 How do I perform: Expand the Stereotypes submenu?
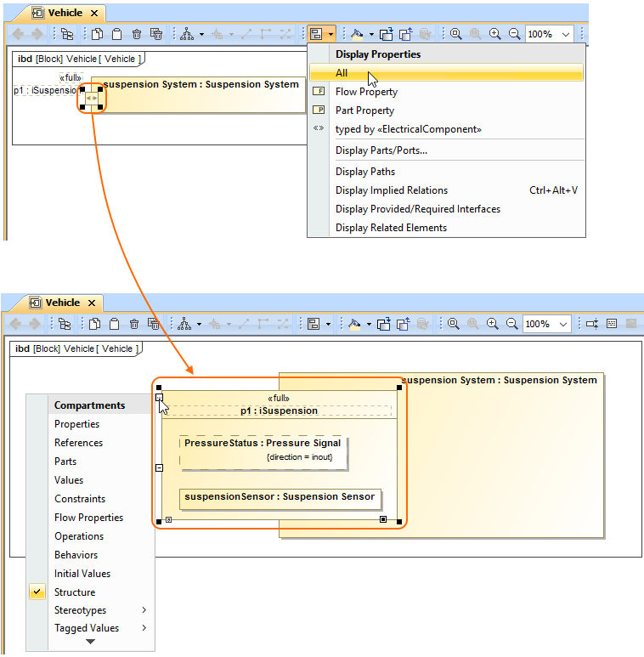(x=144, y=610)
